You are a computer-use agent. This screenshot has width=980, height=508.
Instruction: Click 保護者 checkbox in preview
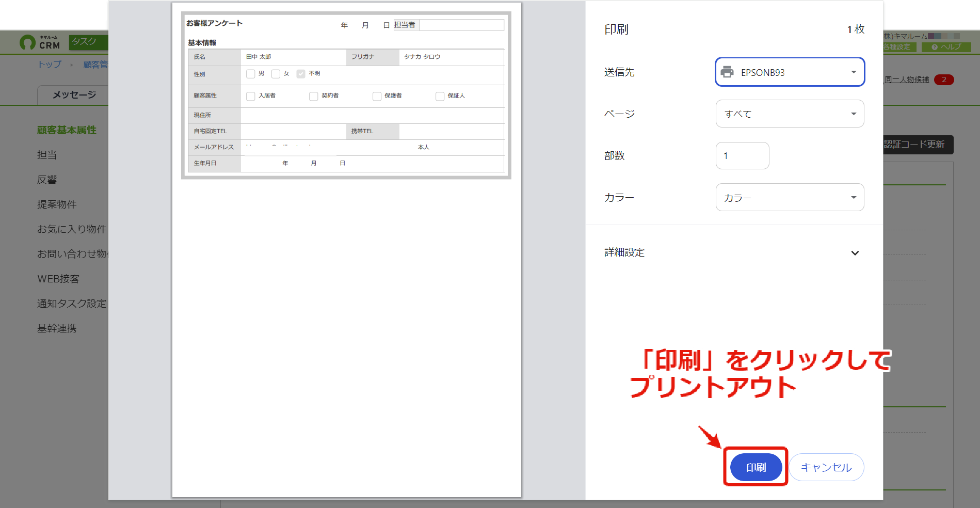[x=377, y=96]
